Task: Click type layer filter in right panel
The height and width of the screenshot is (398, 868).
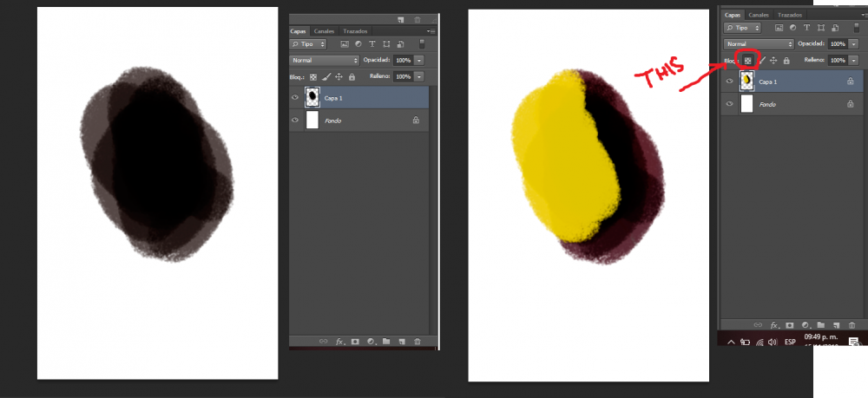Action: (x=806, y=28)
